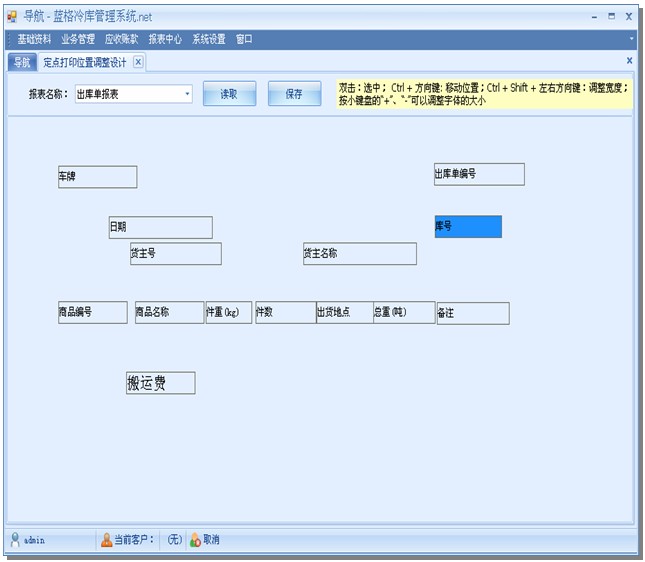Select the 出库单编号 field box

pyautogui.click(x=479, y=174)
